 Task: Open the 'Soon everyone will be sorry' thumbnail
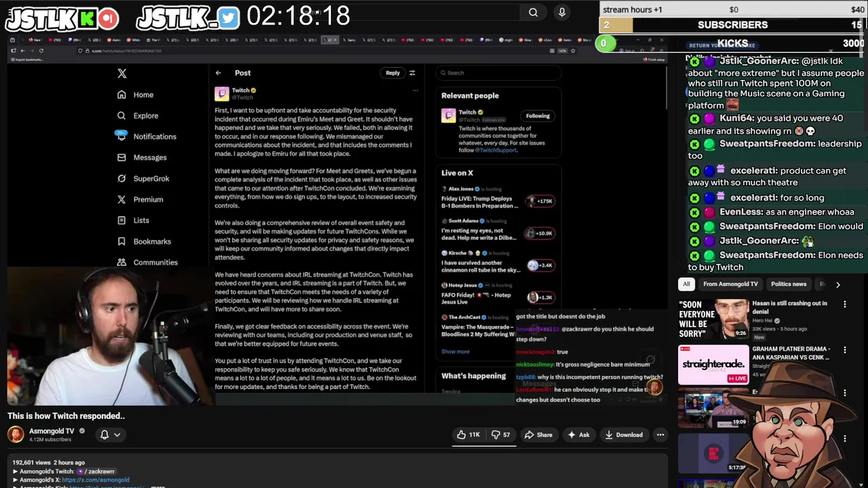(x=713, y=319)
